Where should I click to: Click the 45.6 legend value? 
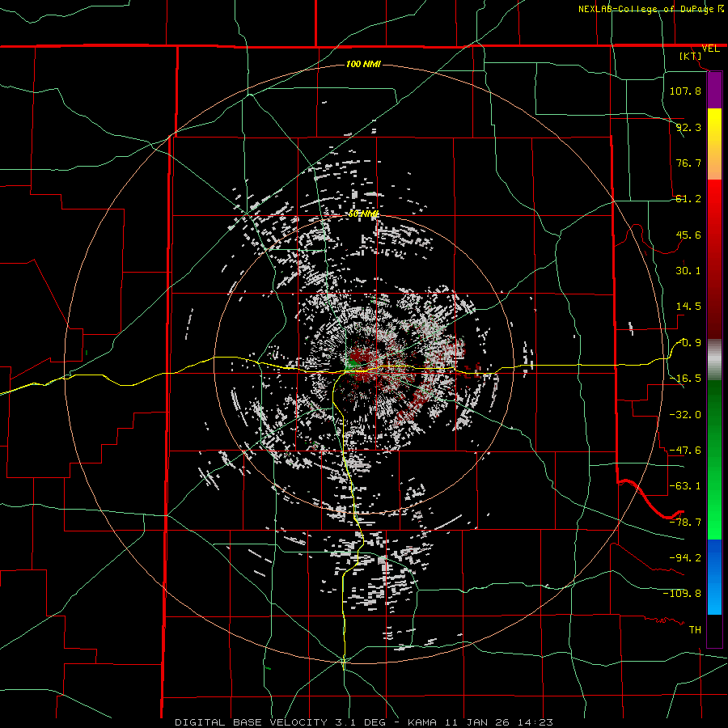coord(688,235)
